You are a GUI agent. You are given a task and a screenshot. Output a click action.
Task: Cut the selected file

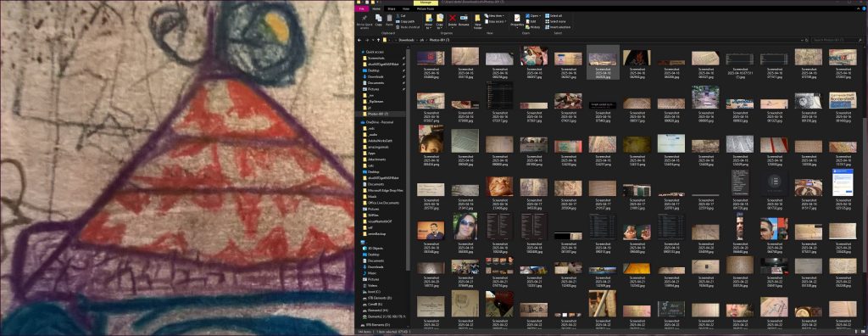click(x=401, y=16)
